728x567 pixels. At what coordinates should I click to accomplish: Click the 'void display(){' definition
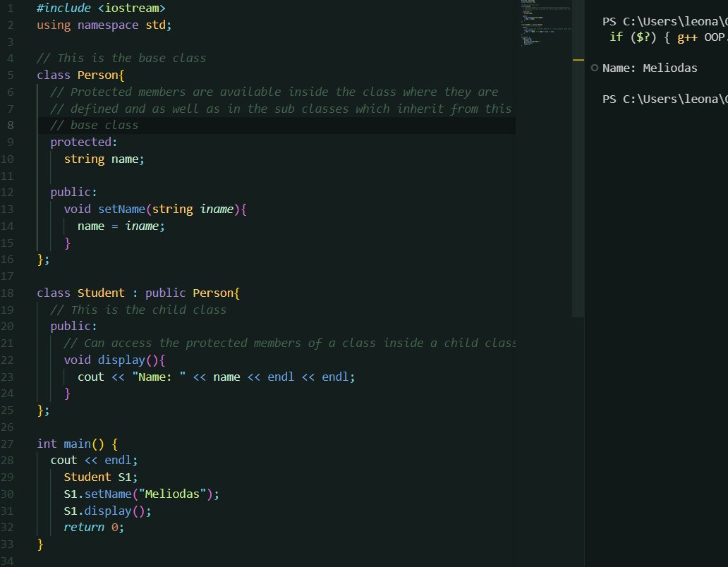click(114, 360)
